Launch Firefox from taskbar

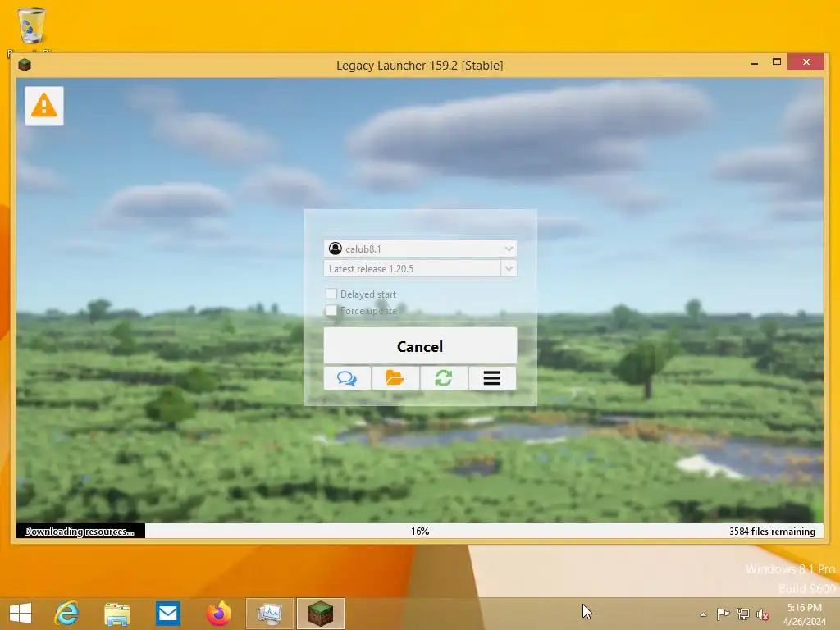click(218, 614)
